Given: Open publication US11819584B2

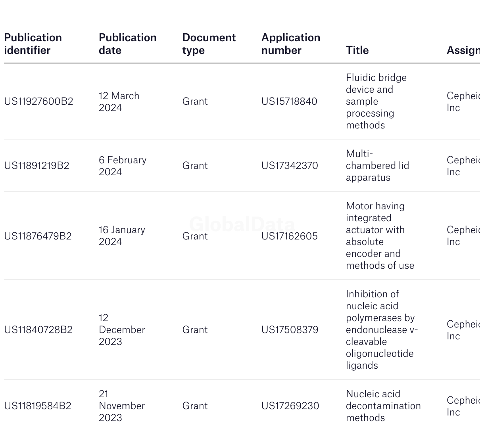Looking at the screenshot, I should tap(38, 406).
